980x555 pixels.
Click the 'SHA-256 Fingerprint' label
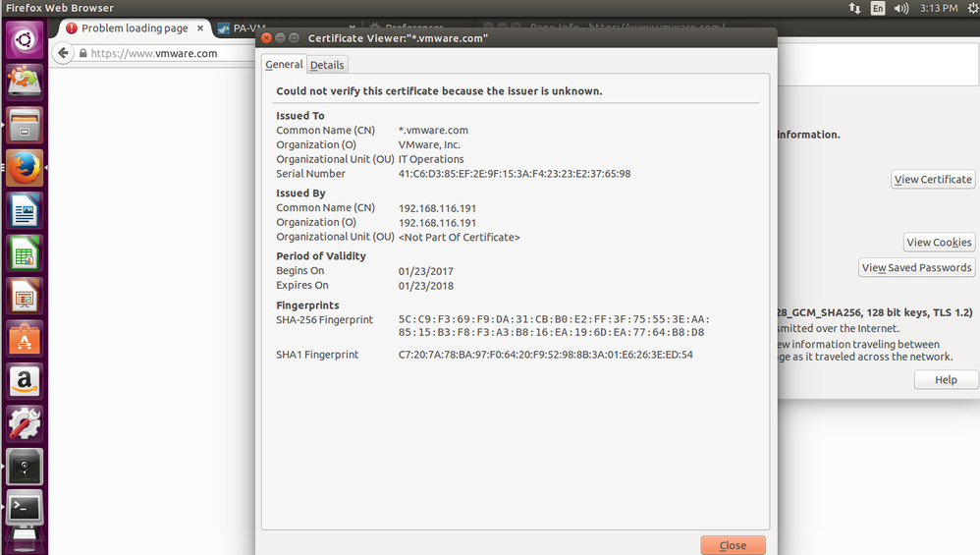[324, 319]
